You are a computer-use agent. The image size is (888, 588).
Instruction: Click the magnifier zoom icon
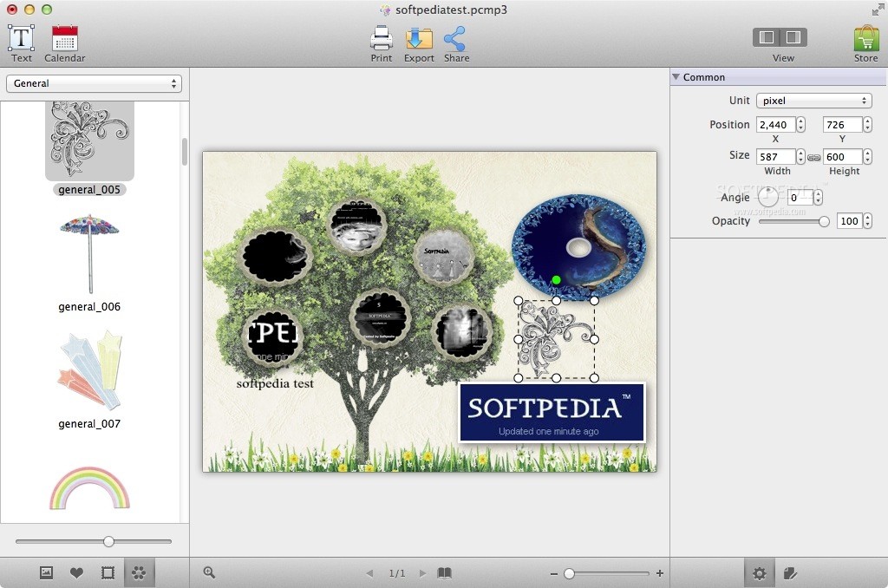[209, 572]
